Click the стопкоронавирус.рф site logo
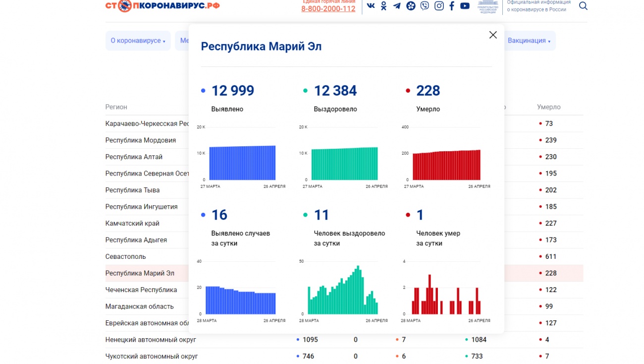The width and height of the screenshot is (644, 364). 162,6
